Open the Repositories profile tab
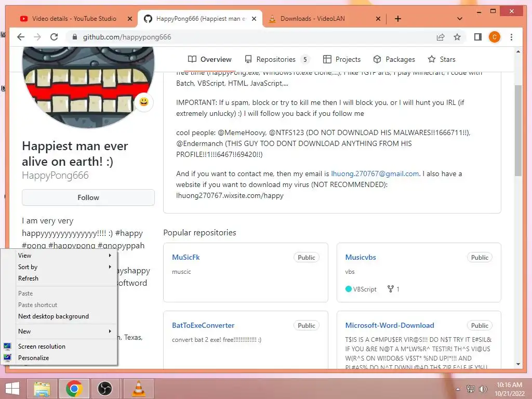The image size is (532, 399). pyautogui.click(x=277, y=59)
